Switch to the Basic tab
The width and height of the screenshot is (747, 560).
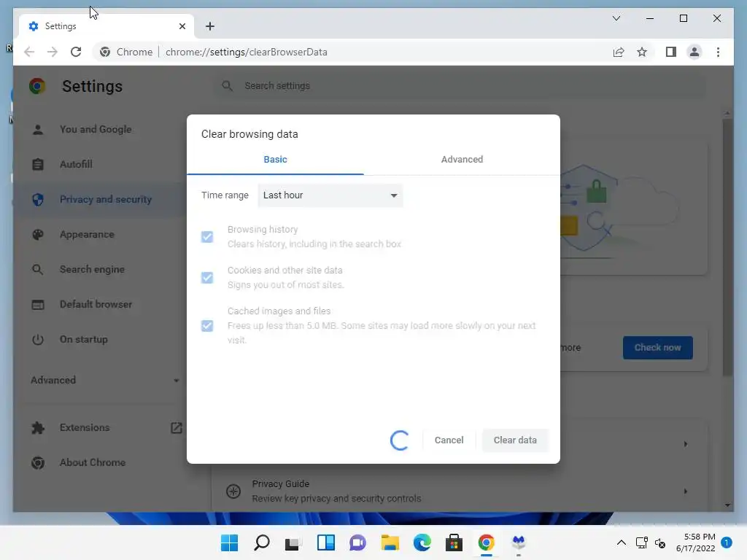click(x=275, y=160)
